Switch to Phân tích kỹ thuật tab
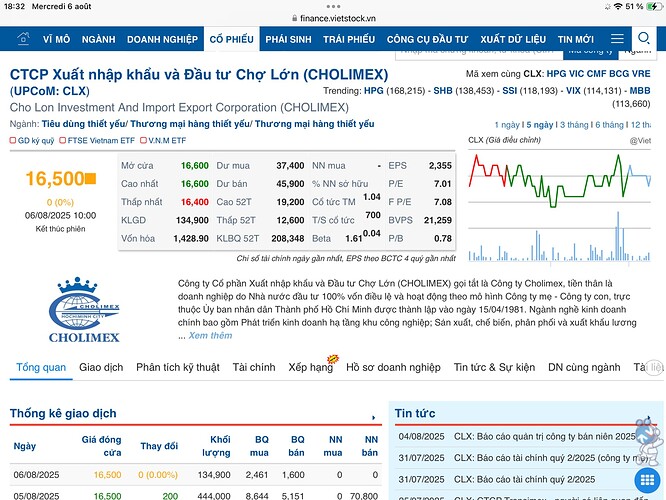The height and width of the screenshot is (500, 666). (178, 367)
